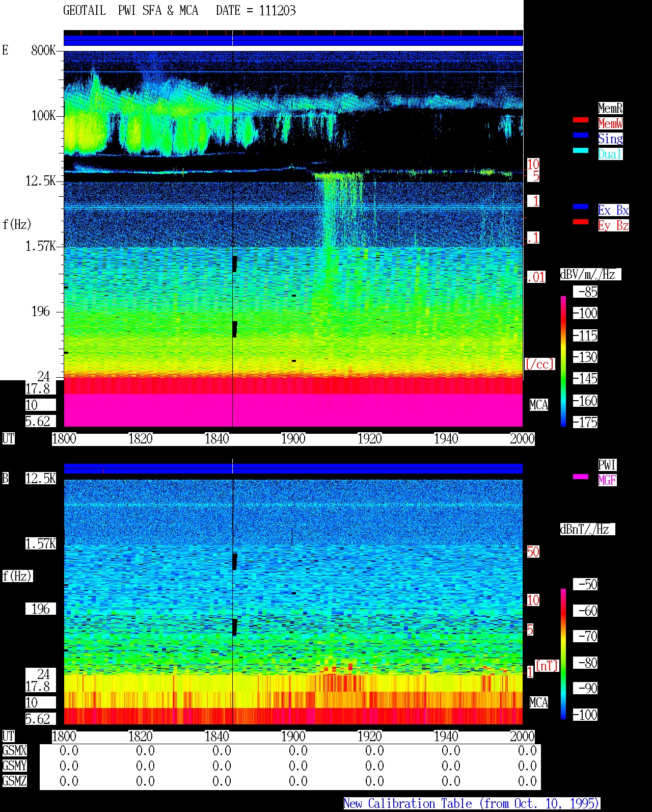
Task: Click the GSMZ row label
Action: coord(15,781)
